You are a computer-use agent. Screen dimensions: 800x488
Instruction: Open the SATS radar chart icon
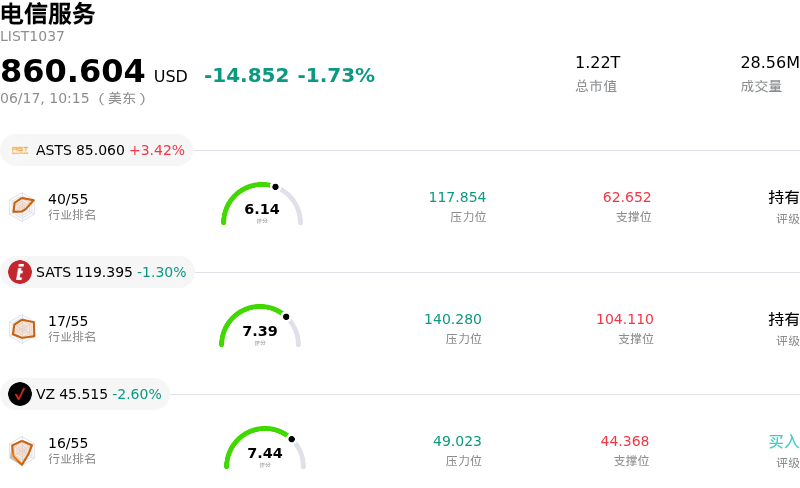point(22,329)
